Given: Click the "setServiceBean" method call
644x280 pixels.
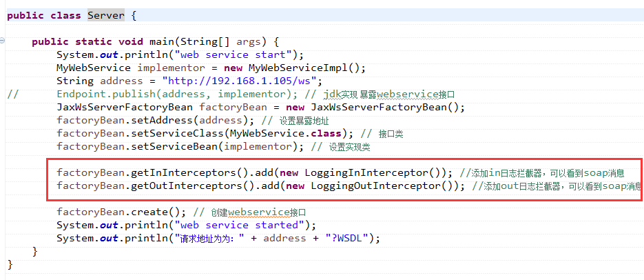Looking at the screenshot, I should click(174, 147).
